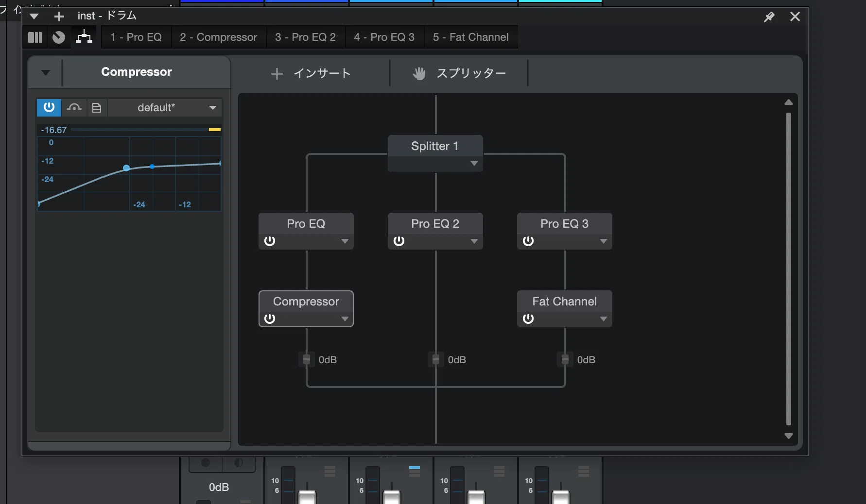Switch to 5 - Fat Channel tab

pos(470,37)
